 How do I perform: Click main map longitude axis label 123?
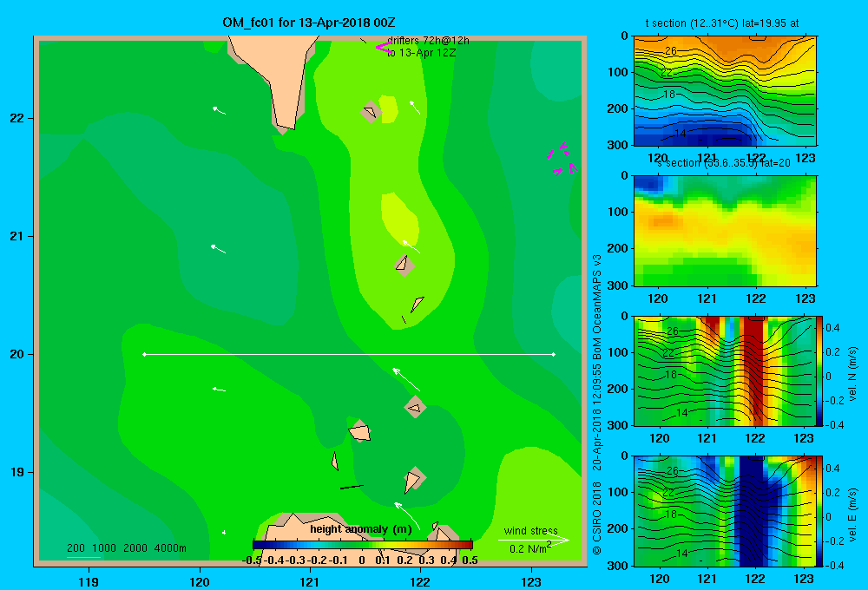pyautogui.click(x=531, y=581)
